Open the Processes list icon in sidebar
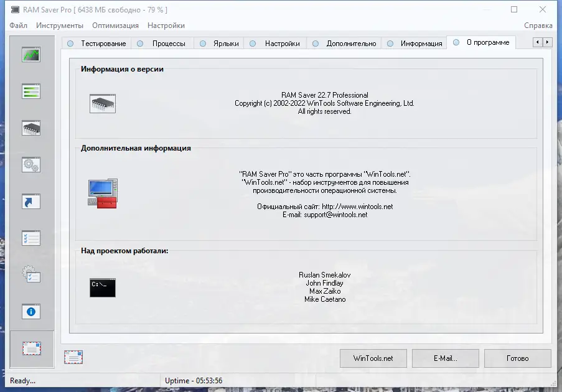This screenshot has height=392, width=562. (x=30, y=91)
